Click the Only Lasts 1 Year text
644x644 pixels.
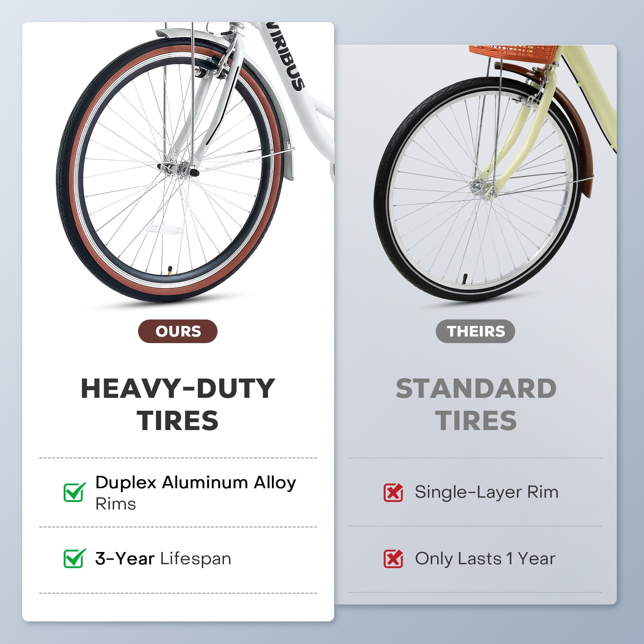coord(485,558)
